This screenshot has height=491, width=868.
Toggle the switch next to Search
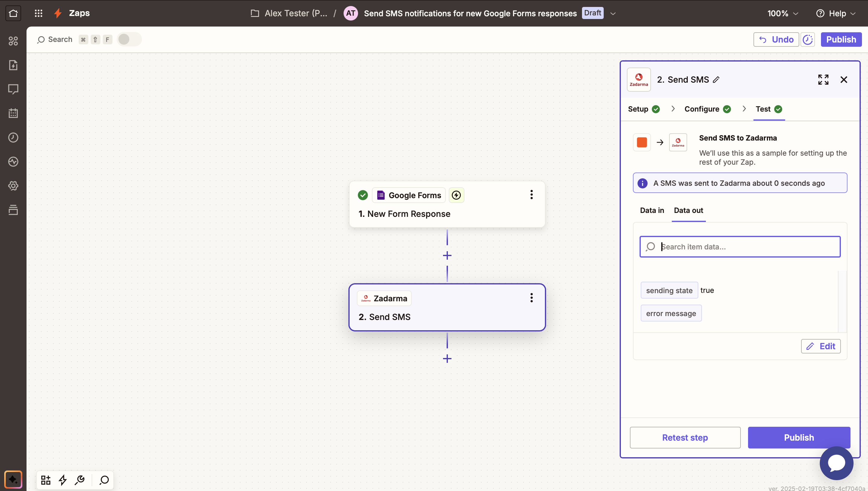pos(129,40)
